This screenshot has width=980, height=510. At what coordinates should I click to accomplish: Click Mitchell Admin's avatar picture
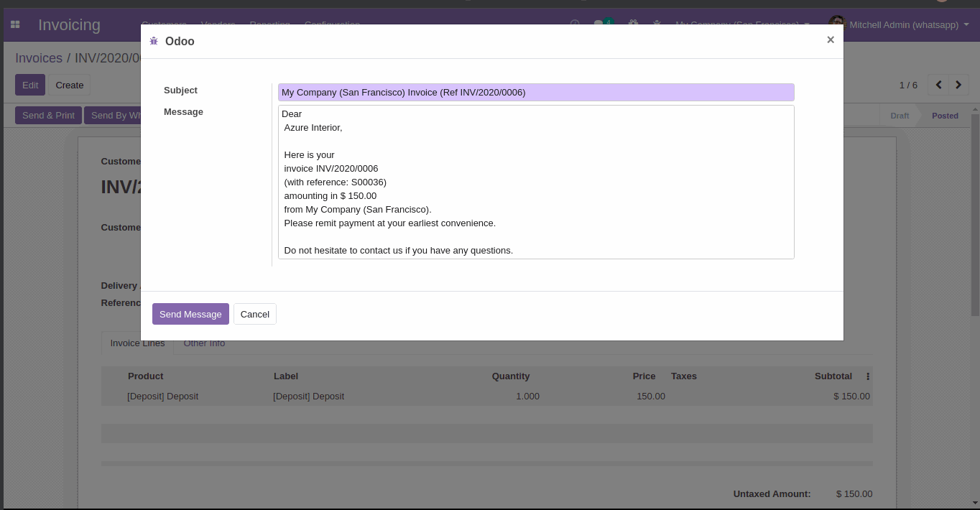[837, 24]
